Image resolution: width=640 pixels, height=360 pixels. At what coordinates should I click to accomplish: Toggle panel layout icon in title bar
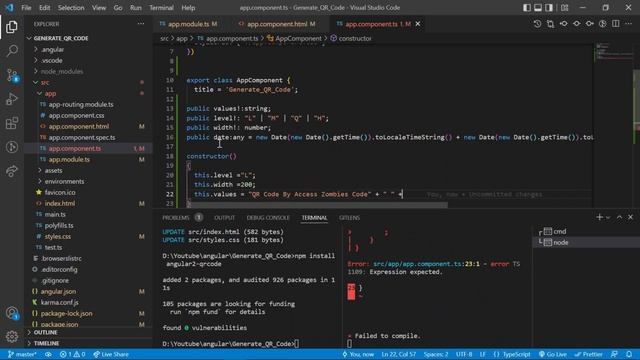click(538, 7)
